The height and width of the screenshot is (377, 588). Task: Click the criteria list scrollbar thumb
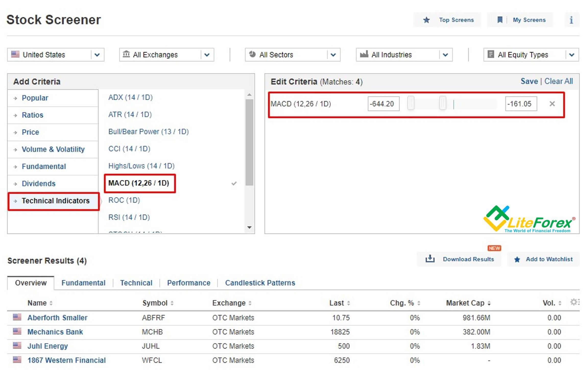pyautogui.click(x=249, y=142)
